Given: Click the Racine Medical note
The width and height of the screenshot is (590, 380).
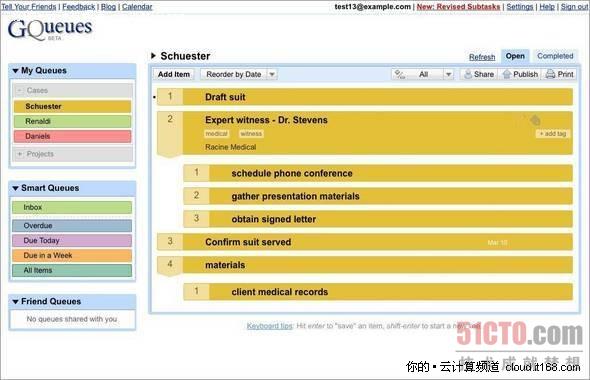Looking at the screenshot, I should [x=230, y=147].
